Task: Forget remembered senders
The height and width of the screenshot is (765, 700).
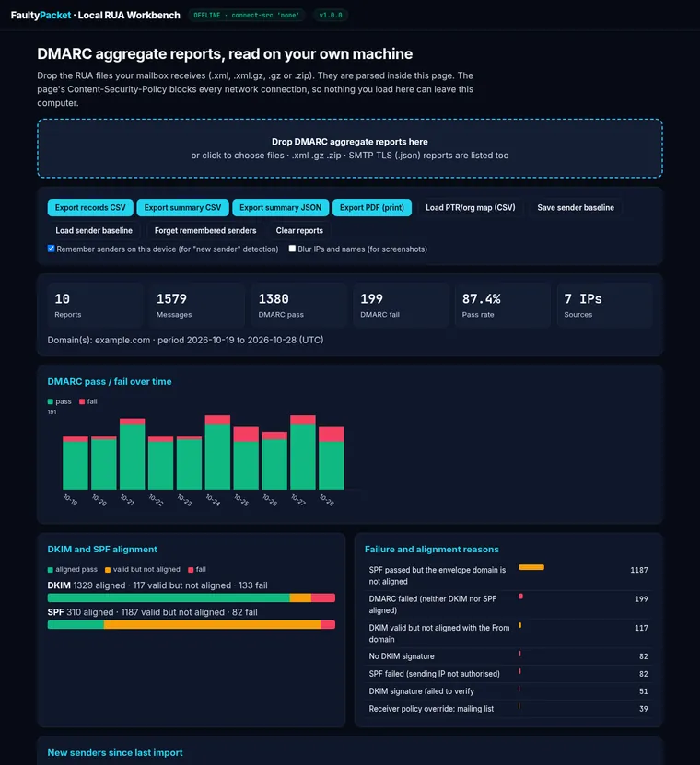Action: coord(205,230)
